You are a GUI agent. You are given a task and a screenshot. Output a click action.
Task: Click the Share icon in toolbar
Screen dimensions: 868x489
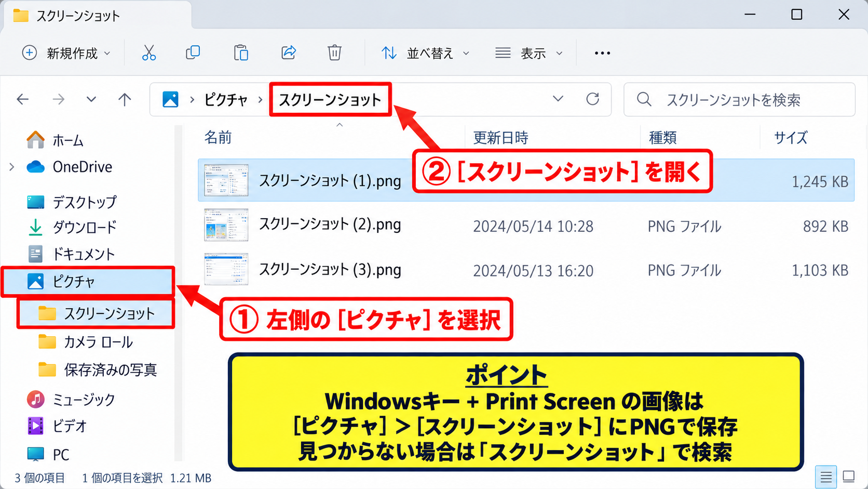(289, 52)
